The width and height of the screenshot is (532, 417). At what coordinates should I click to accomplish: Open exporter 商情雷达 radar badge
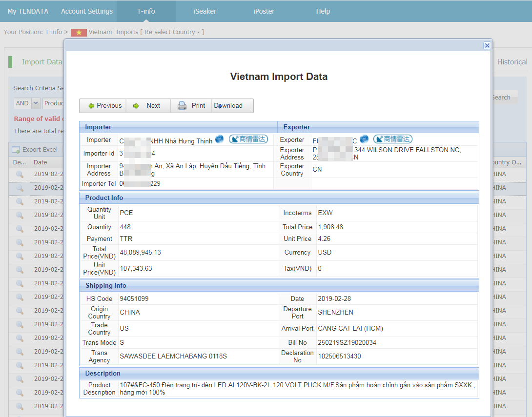click(392, 139)
